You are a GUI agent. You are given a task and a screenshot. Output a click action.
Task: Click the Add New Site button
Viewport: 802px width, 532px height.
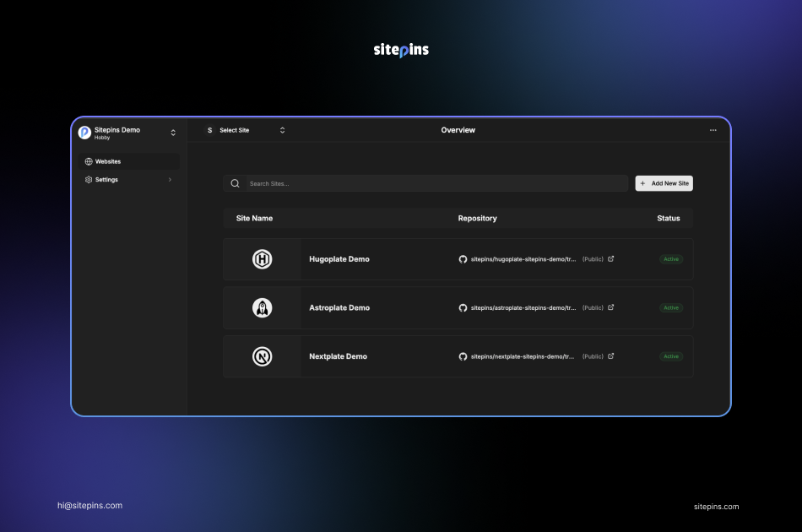click(x=664, y=183)
